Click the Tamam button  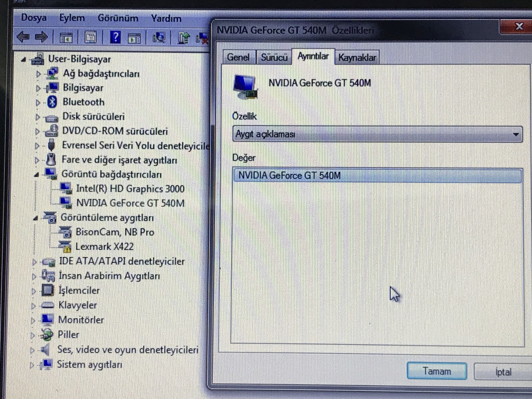coord(437,371)
